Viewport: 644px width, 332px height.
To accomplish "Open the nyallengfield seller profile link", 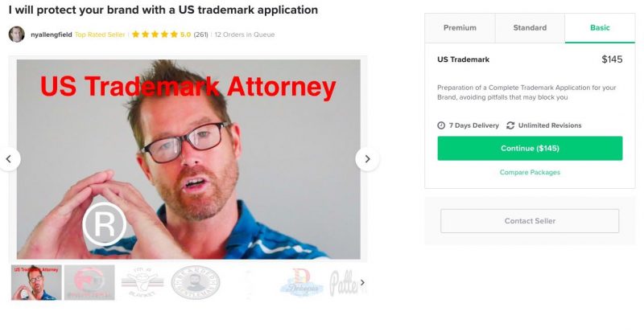I will click(x=52, y=35).
